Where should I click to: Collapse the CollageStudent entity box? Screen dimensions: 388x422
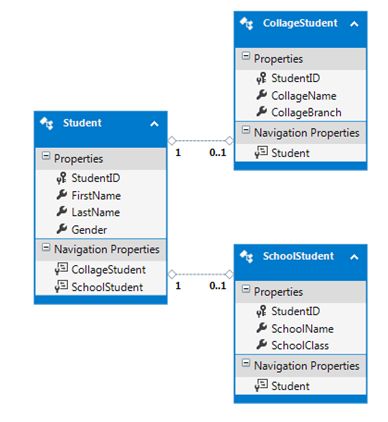[354, 24]
